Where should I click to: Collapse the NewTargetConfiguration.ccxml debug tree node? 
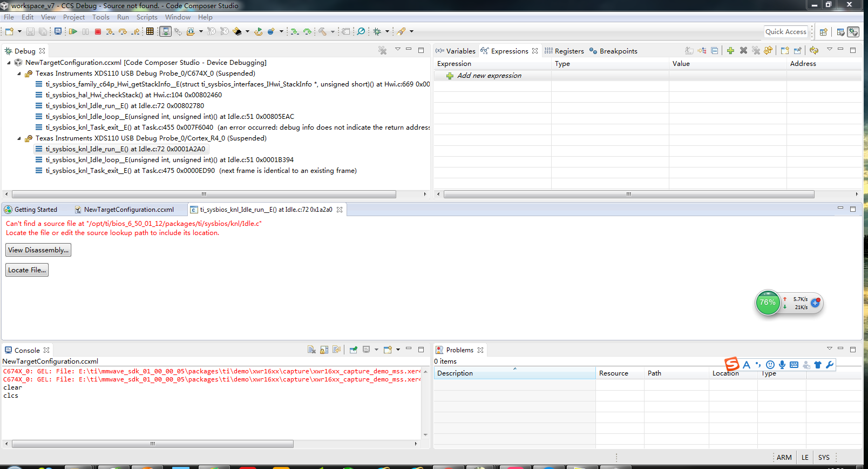click(9, 63)
